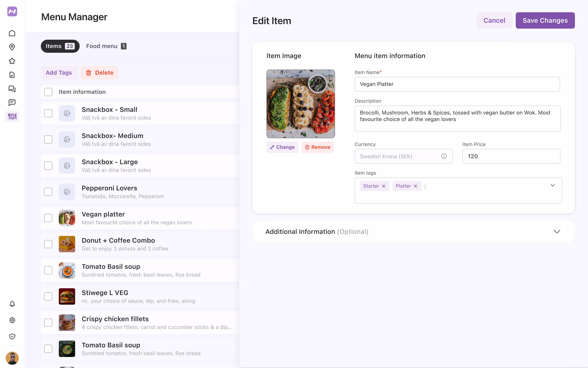
Task: Click the Description text area
Action: (458, 119)
